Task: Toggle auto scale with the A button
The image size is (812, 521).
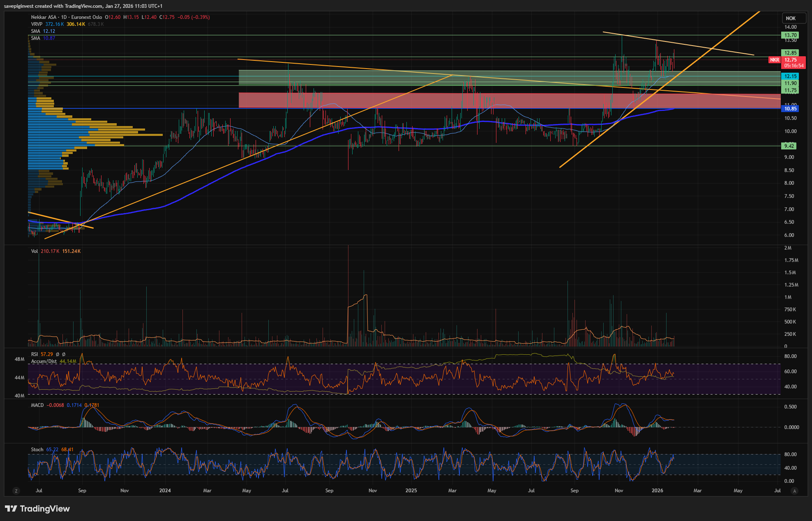Action: coord(794,491)
